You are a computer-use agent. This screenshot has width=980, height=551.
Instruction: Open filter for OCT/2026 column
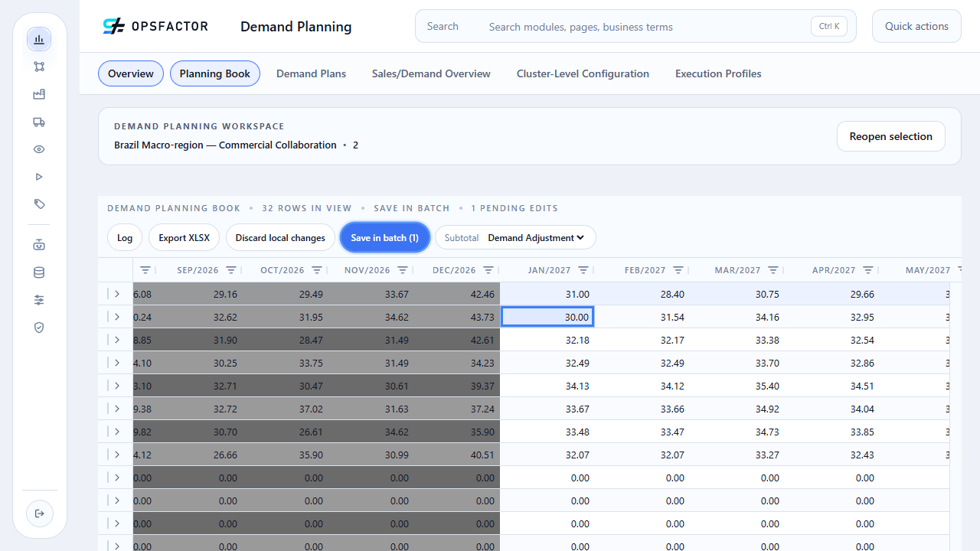tap(317, 270)
